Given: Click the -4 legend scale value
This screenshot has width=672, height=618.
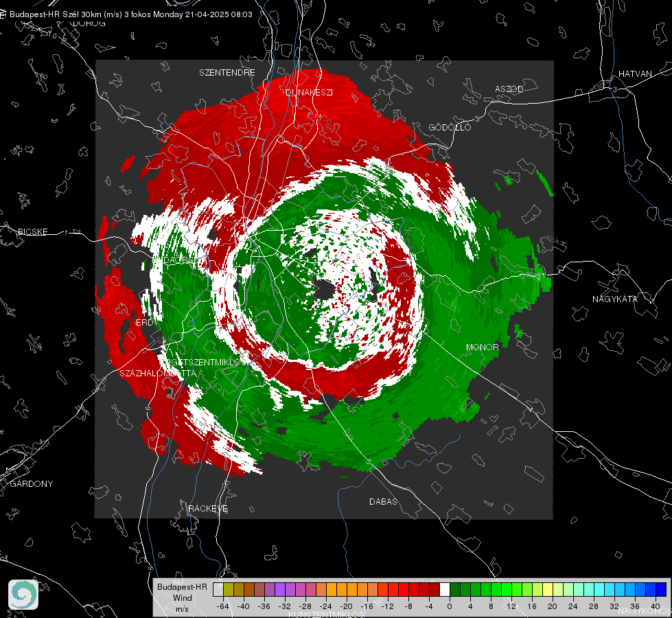Looking at the screenshot, I should tap(428, 606).
